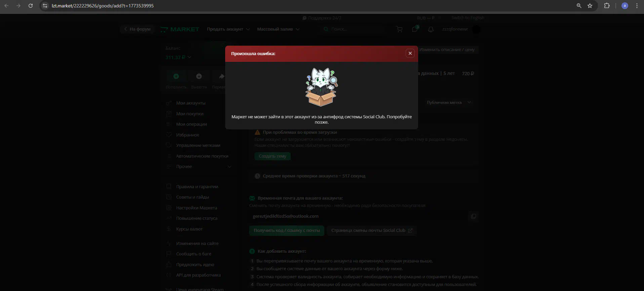
Task: Click the browser reload icon
Action: pos(31,6)
